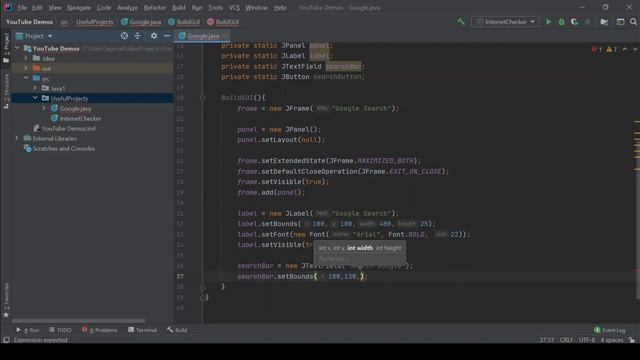Open the Event Log
This screenshot has width=640, height=360.
(610, 330)
